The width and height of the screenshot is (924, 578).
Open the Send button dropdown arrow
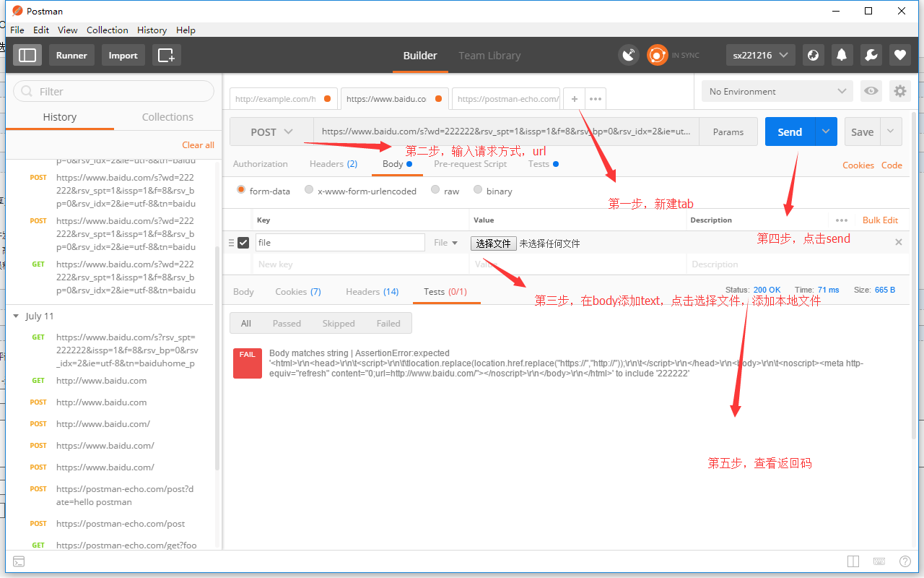click(826, 131)
